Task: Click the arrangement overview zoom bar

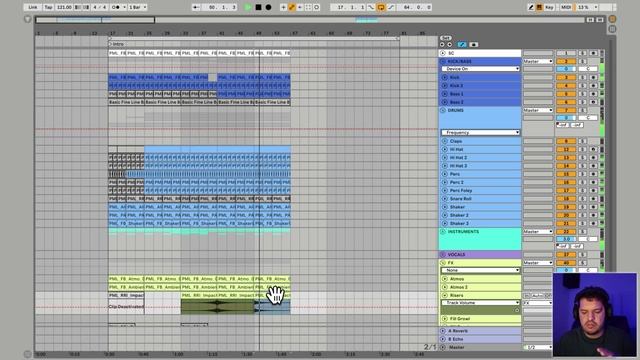Action: click(310, 20)
